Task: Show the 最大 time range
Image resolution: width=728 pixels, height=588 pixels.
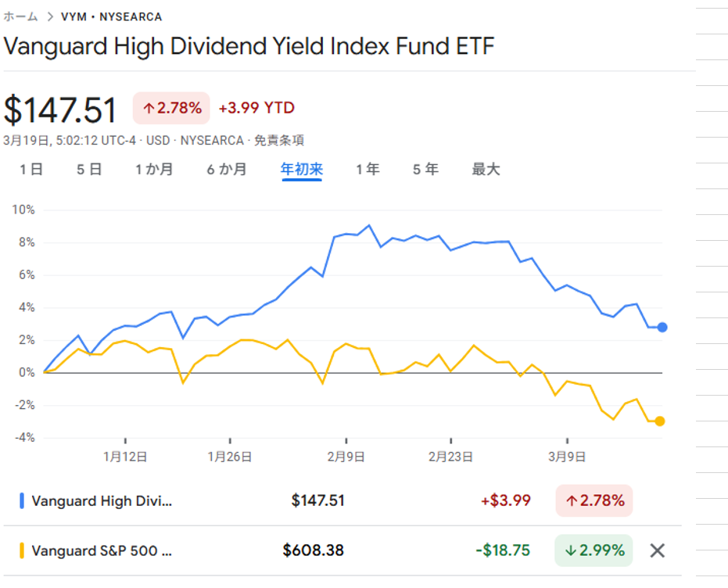Action: pos(486,169)
